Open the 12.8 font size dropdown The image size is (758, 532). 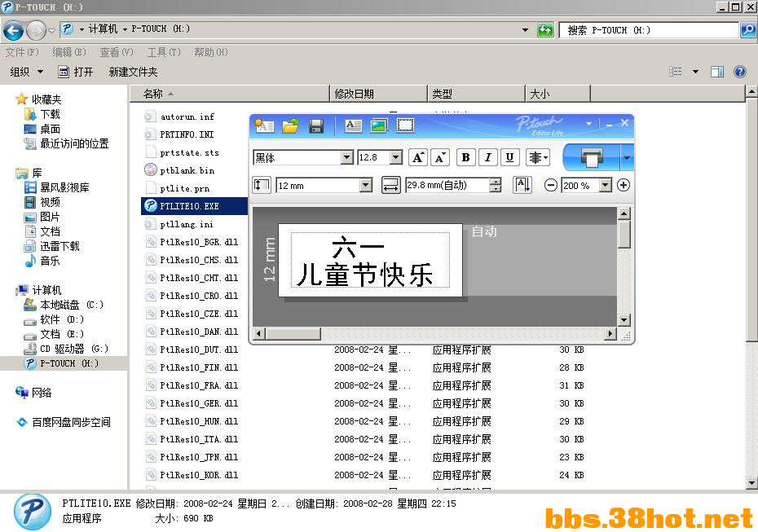396,157
